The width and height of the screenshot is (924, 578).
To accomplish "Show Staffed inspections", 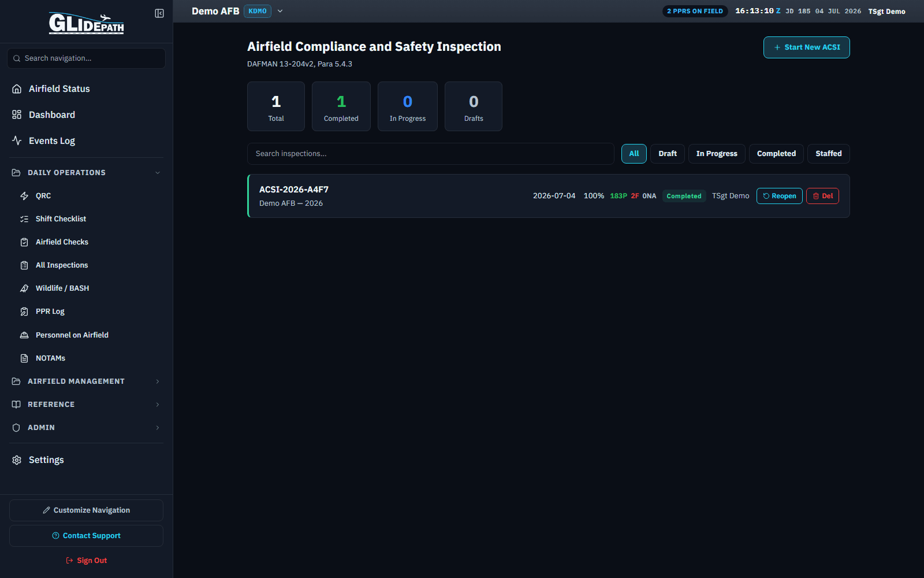I will [829, 154].
